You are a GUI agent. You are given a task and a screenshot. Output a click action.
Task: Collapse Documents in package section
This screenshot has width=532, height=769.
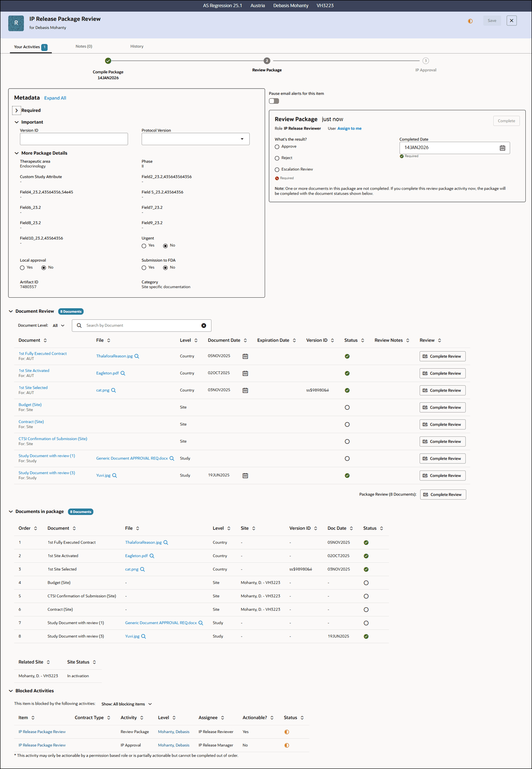click(x=11, y=512)
